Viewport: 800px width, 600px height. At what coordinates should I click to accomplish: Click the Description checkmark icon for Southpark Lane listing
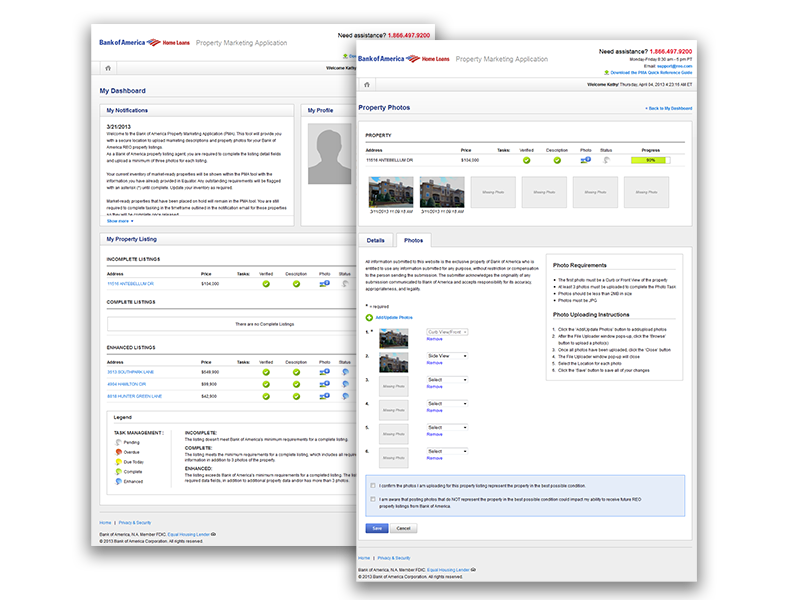coord(295,372)
